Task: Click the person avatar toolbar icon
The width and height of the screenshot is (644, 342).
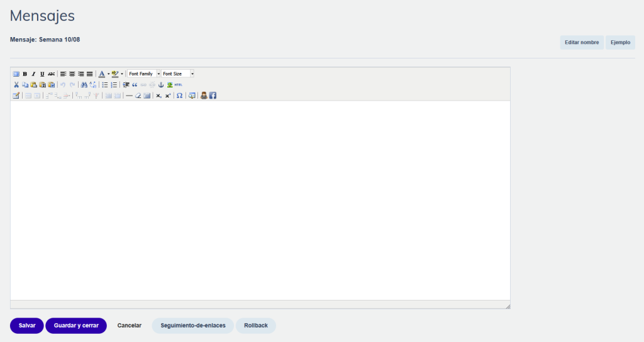Action: tap(204, 96)
